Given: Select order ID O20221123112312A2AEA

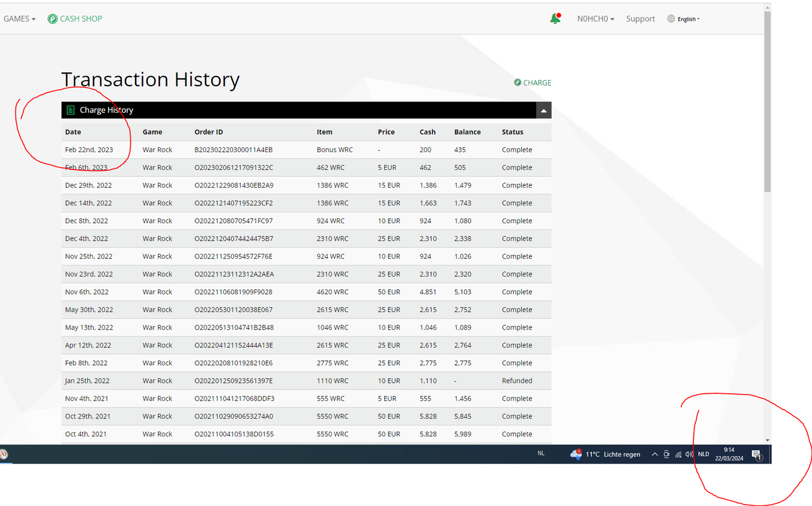Looking at the screenshot, I should [234, 274].
